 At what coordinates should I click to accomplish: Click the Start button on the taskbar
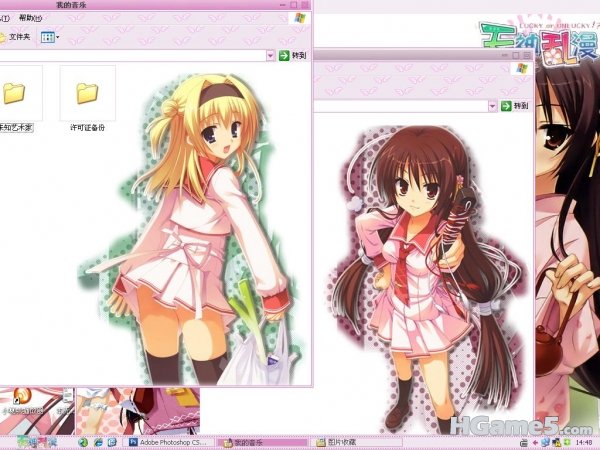click(35, 442)
